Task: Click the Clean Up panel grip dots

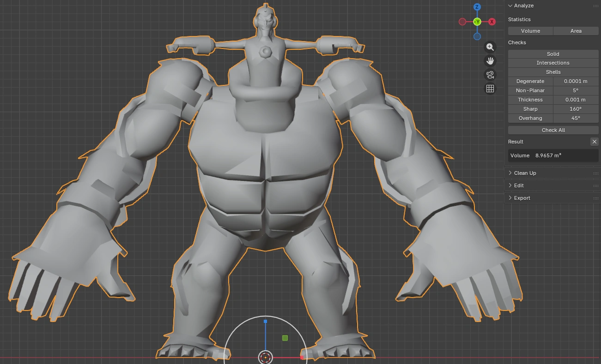Action: click(596, 173)
